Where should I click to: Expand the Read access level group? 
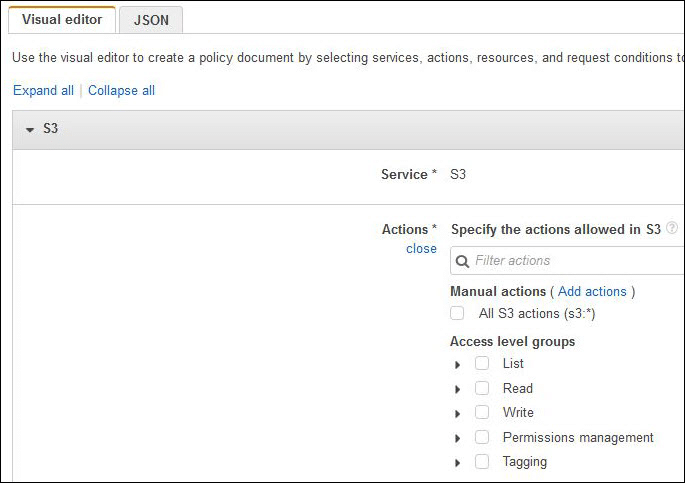pyautogui.click(x=457, y=389)
